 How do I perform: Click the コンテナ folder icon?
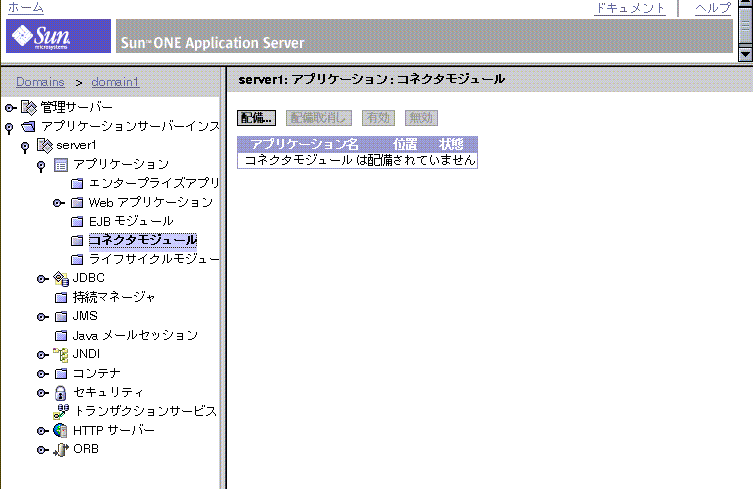coord(61,374)
